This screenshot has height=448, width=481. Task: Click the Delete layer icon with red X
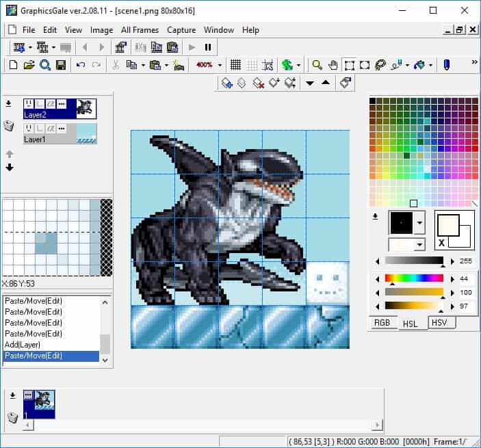click(x=259, y=83)
